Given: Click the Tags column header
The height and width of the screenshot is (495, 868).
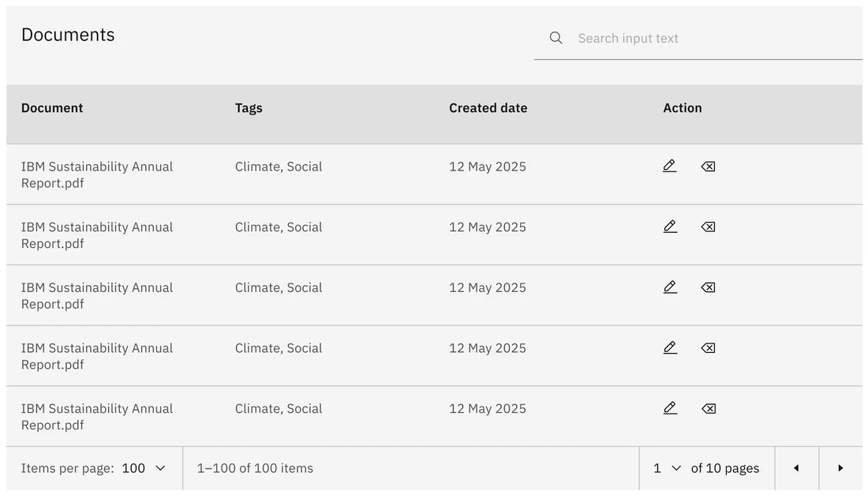Looking at the screenshot, I should pyautogui.click(x=249, y=108).
